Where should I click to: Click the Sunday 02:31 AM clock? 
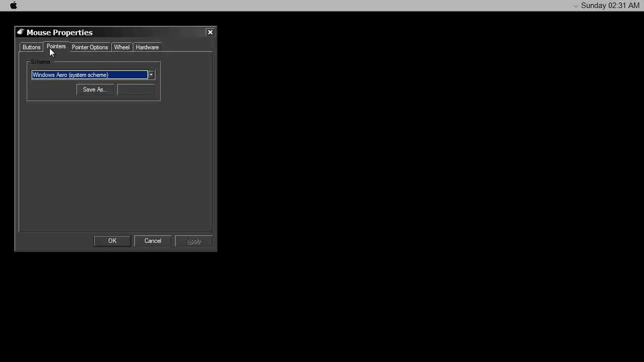point(610,6)
